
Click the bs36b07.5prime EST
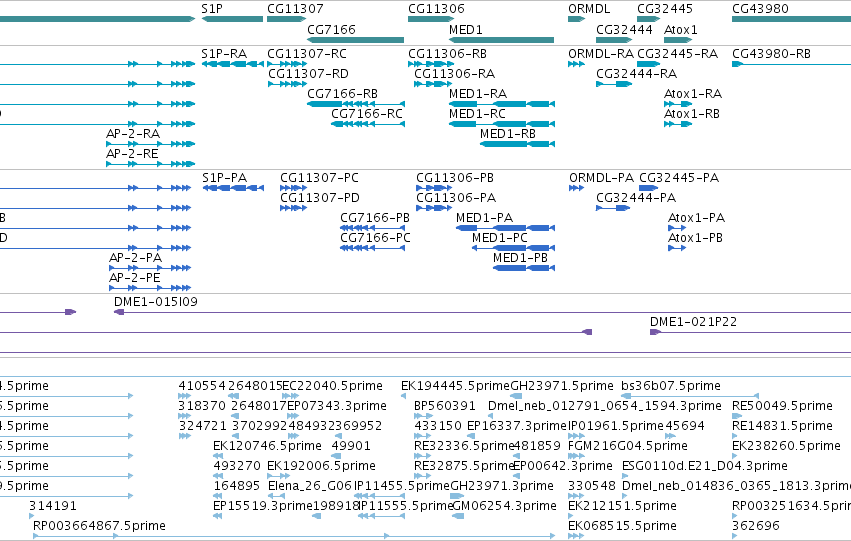tap(690, 396)
